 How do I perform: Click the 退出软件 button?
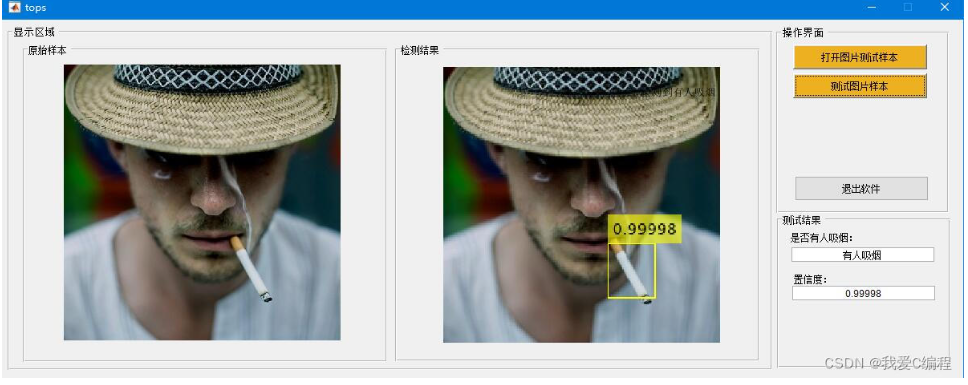coord(861,189)
